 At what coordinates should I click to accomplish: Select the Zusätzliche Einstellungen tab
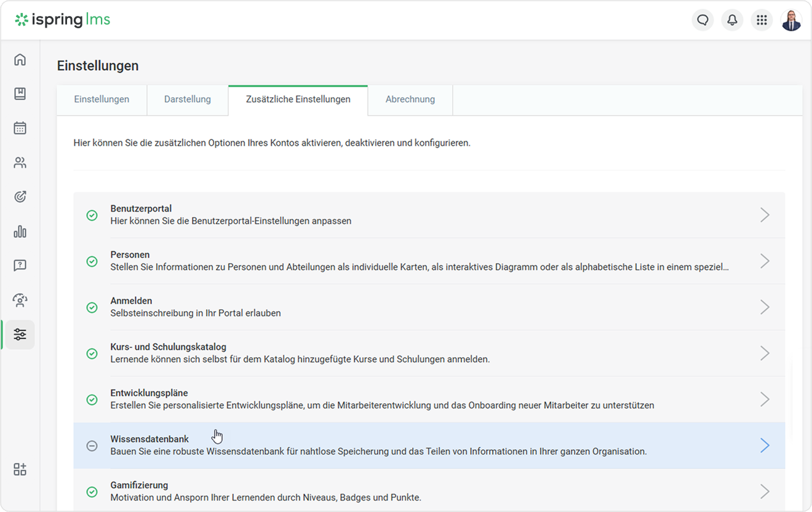pyautogui.click(x=298, y=100)
